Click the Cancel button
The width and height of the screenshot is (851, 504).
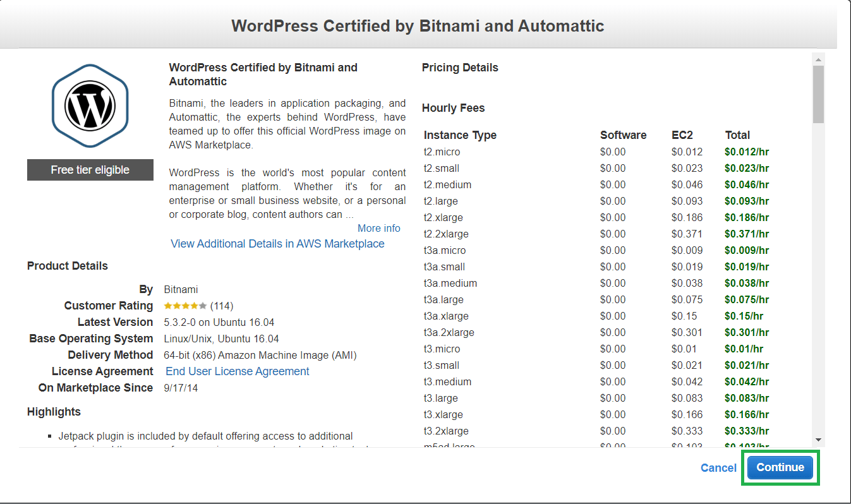point(718,468)
